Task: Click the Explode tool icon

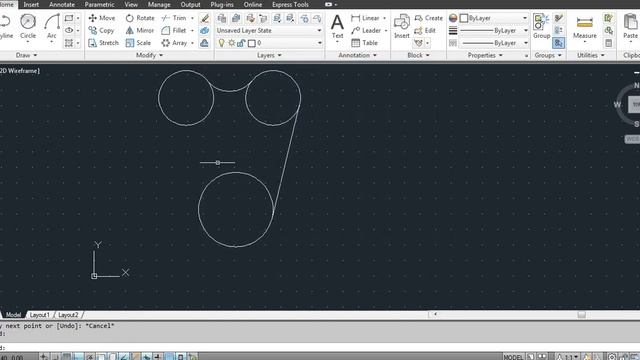Action: pyautogui.click(x=204, y=30)
